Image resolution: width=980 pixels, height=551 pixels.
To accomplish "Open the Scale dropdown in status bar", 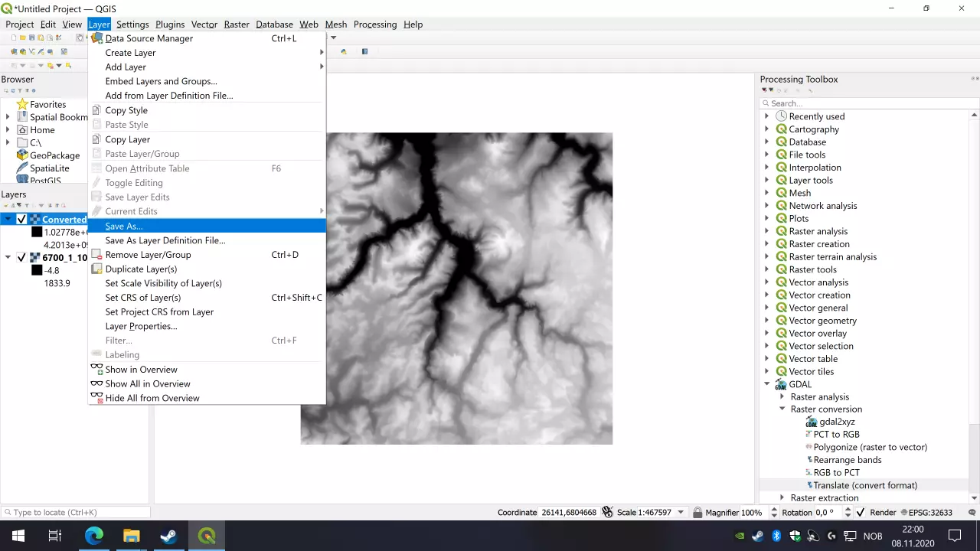I will pyautogui.click(x=681, y=513).
